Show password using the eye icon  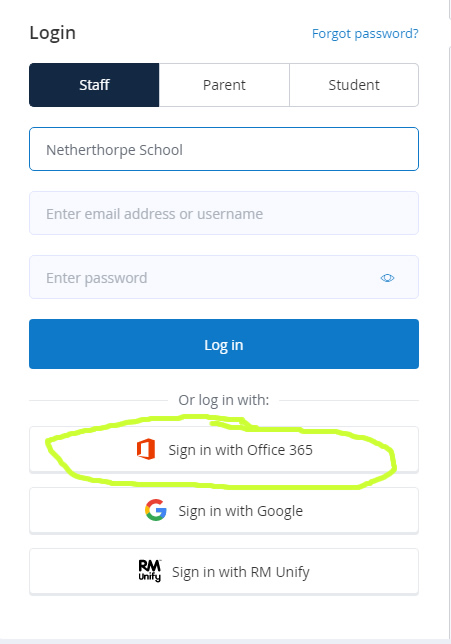point(387,278)
